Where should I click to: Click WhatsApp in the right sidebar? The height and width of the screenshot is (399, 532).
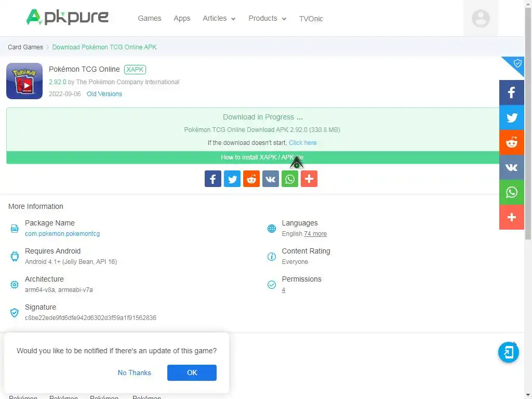tap(512, 192)
